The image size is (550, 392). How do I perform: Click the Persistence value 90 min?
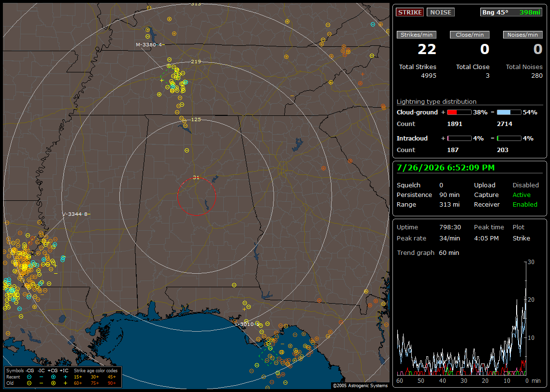click(449, 195)
